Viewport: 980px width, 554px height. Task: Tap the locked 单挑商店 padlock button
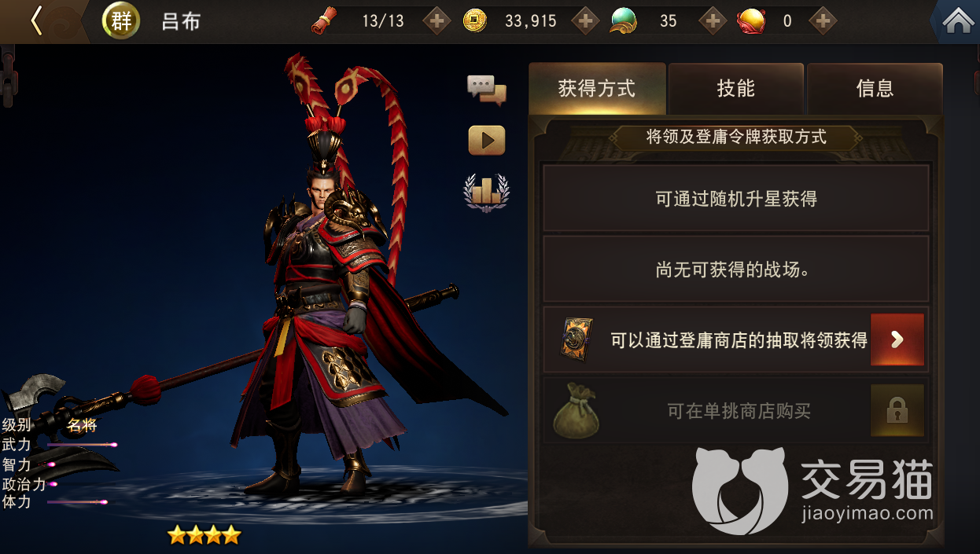[x=897, y=410]
